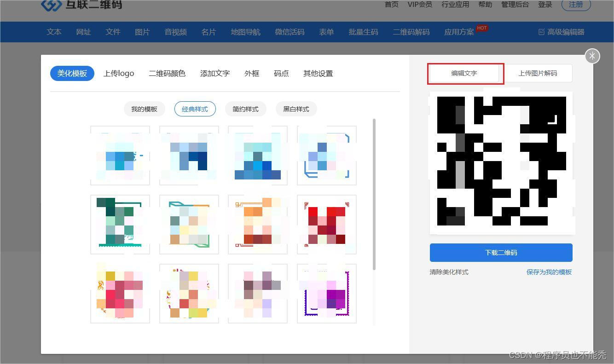Select the orange style QR template

257,224
